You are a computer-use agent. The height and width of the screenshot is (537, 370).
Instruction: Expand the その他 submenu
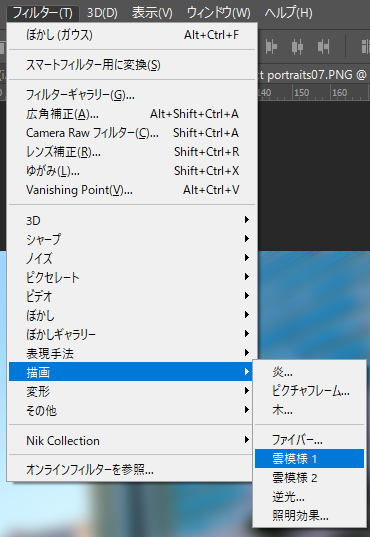pyautogui.click(x=132, y=410)
